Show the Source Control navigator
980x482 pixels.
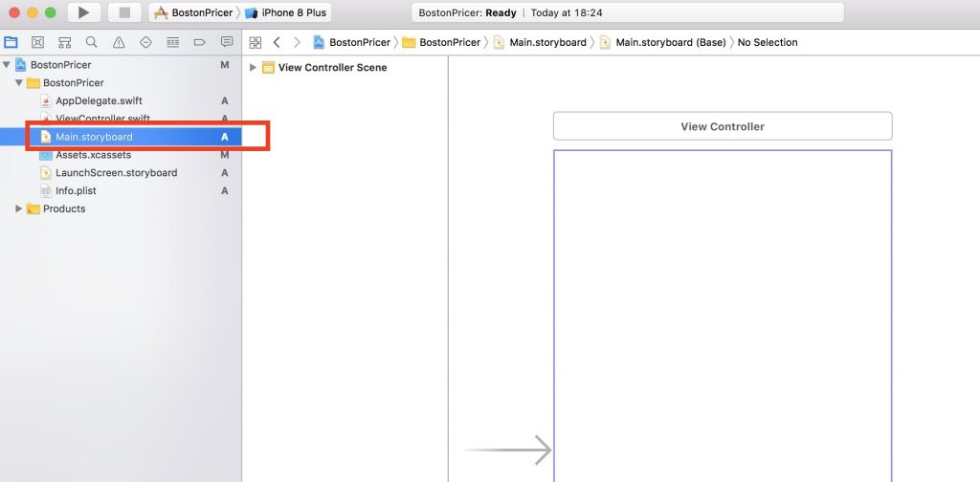coord(37,42)
